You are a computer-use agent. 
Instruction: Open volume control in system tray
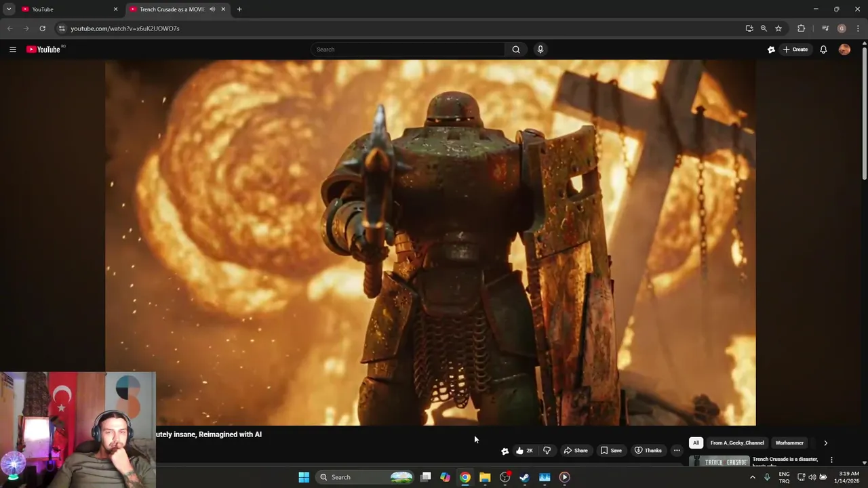coord(812,477)
